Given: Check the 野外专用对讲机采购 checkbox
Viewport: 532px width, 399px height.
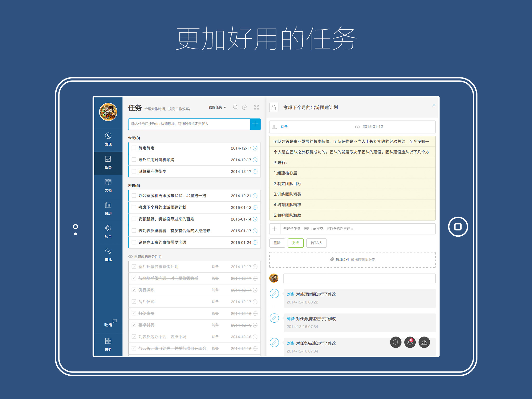Looking at the screenshot, I should tap(134, 159).
